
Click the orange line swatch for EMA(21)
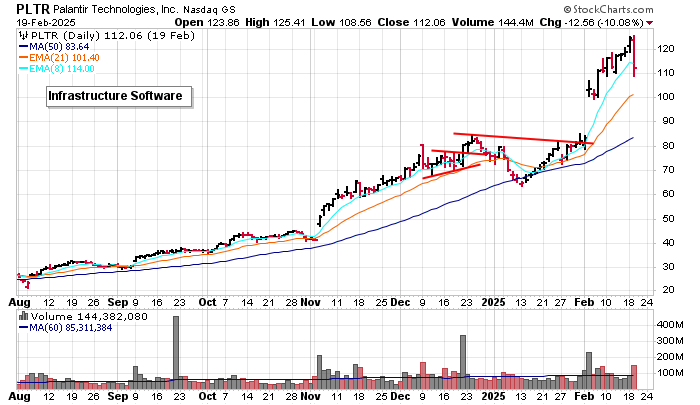(24, 58)
